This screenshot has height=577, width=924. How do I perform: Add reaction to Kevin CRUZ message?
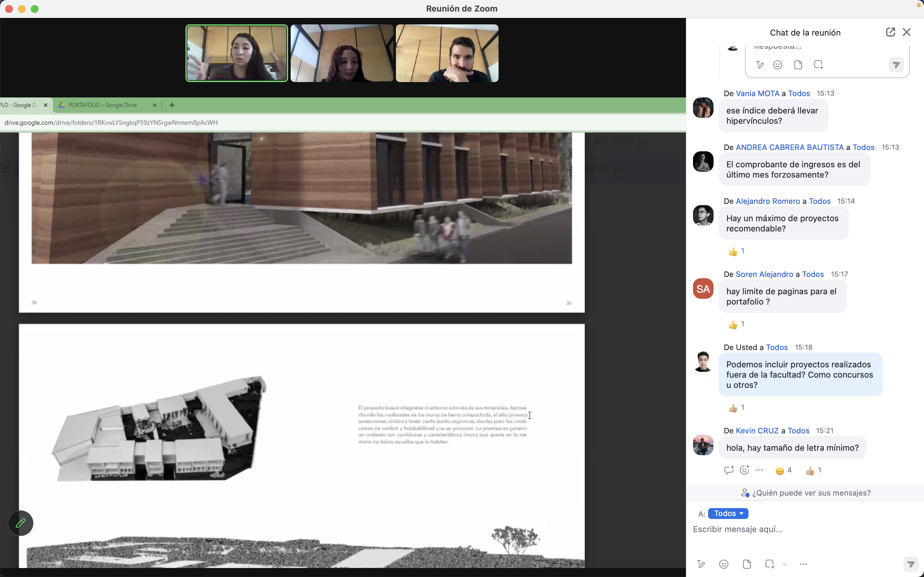(x=745, y=470)
